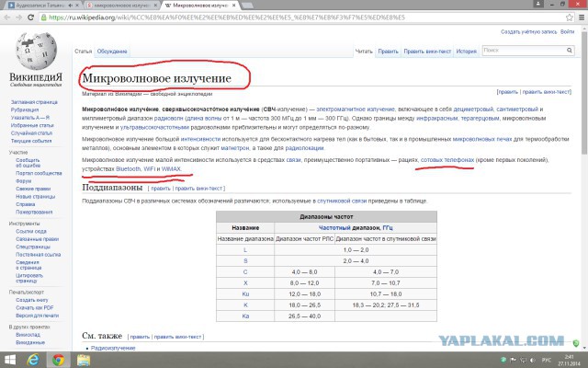Image resolution: width=588 pixels, height=368 pixels.
Task: Click the Chrome taskbar icon
Action: (58, 360)
